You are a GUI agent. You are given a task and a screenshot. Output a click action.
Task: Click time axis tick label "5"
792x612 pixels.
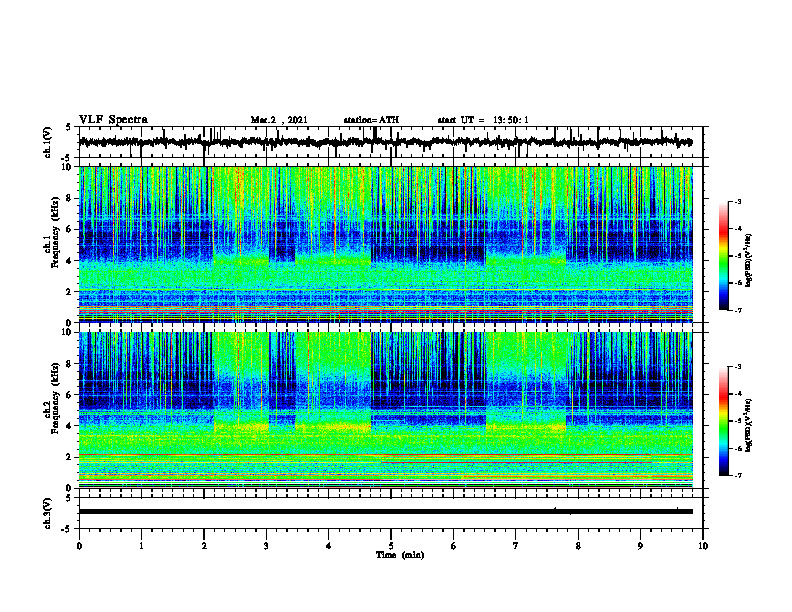pos(391,546)
